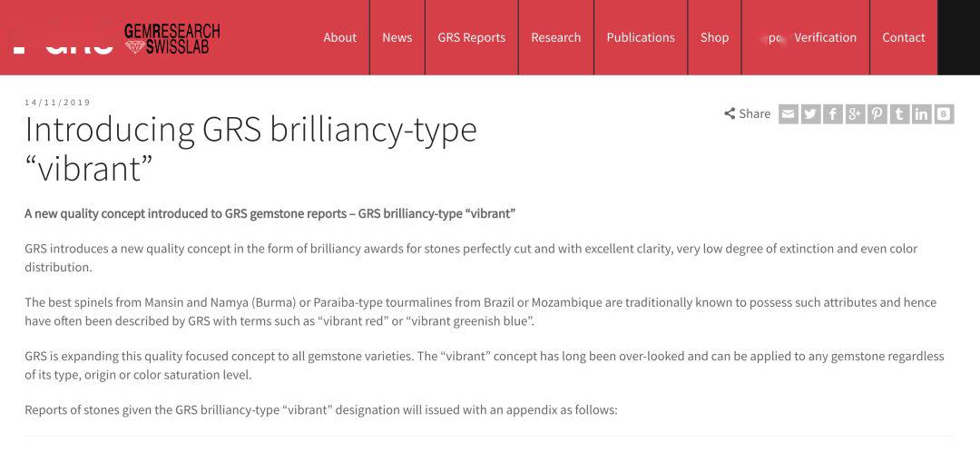The height and width of the screenshot is (452, 980).
Task: Click the 'Share' label text
Action: (754, 113)
